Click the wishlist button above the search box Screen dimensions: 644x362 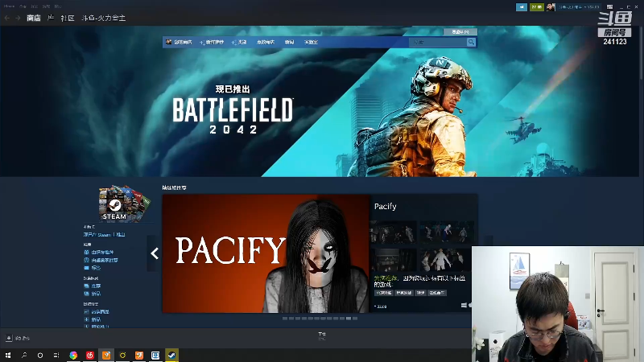pos(460,31)
